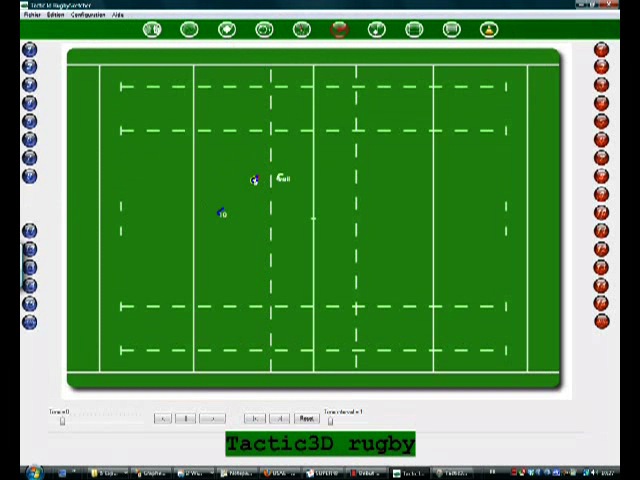Open the Windows Start menu
640x480 pixels.
[x=32, y=472]
